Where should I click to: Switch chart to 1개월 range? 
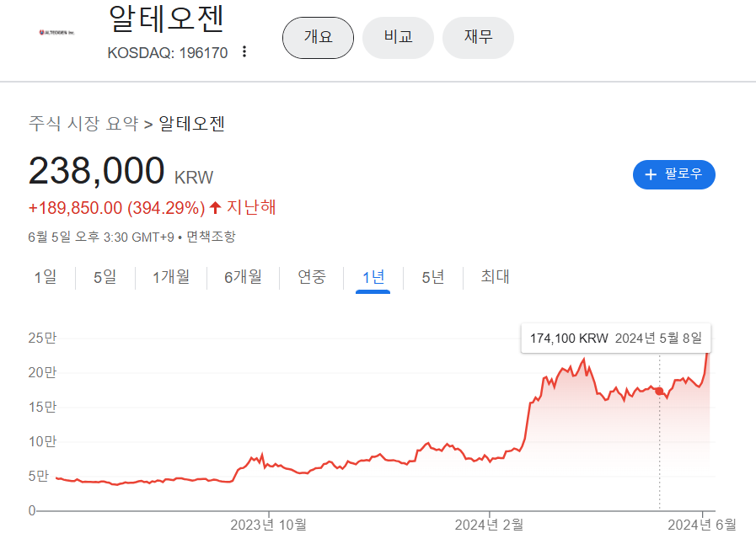pos(171,277)
